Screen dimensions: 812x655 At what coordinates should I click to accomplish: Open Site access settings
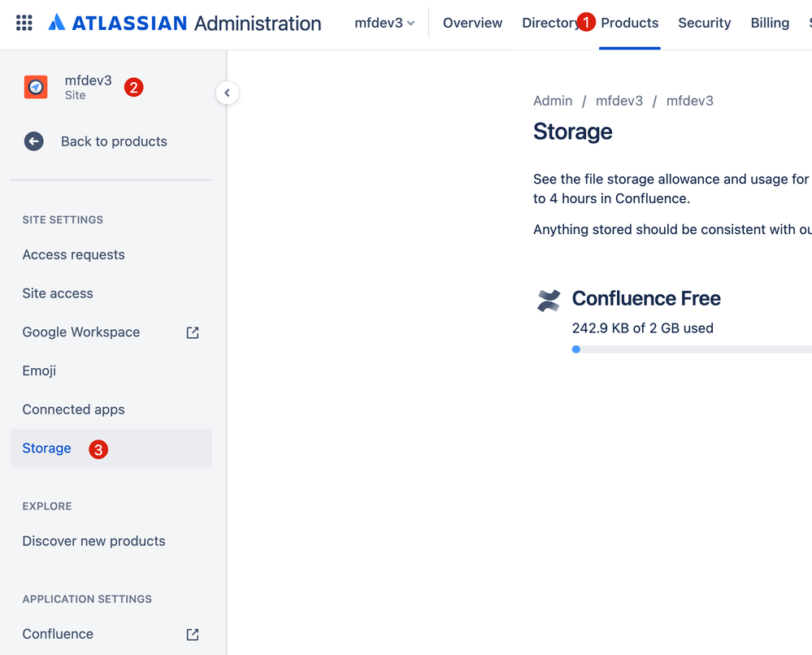coord(111,293)
